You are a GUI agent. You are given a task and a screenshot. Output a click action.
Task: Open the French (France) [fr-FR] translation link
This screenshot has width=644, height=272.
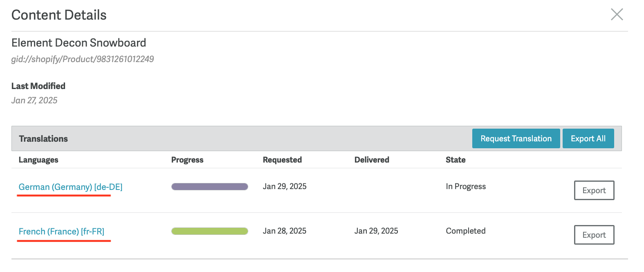click(x=61, y=231)
